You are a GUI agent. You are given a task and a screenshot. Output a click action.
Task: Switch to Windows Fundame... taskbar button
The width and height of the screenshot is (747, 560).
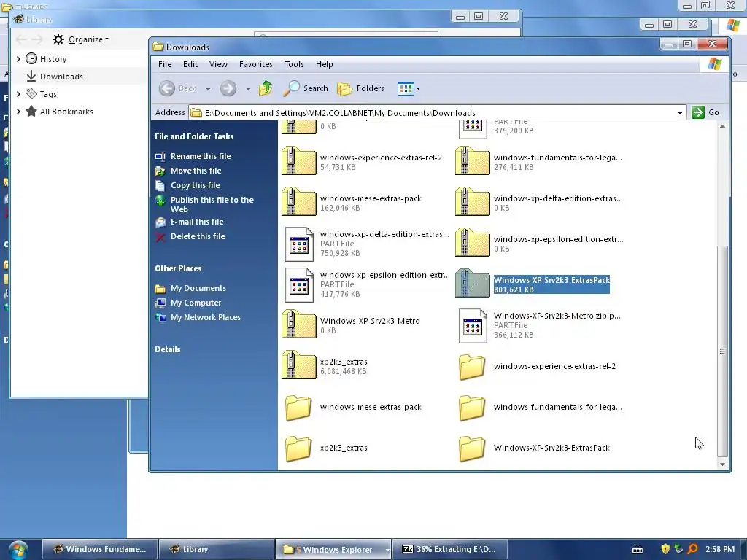(x=99, y=549)
